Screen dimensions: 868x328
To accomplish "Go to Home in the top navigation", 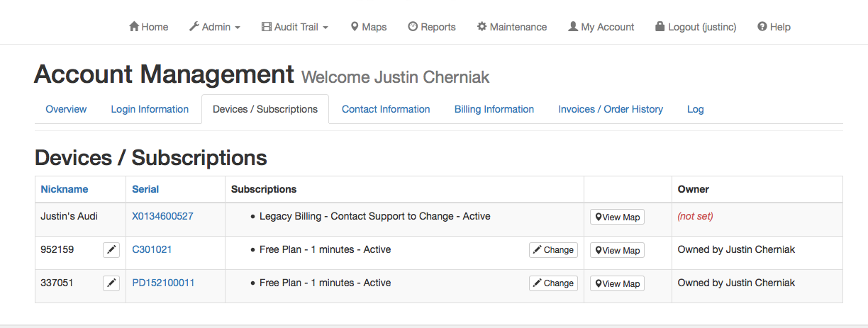I will point(148,27).
